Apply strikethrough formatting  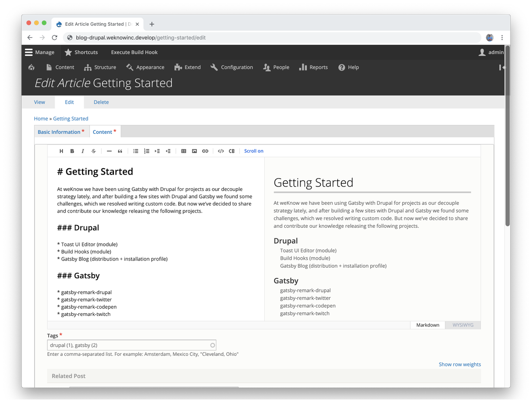(94, 151)
